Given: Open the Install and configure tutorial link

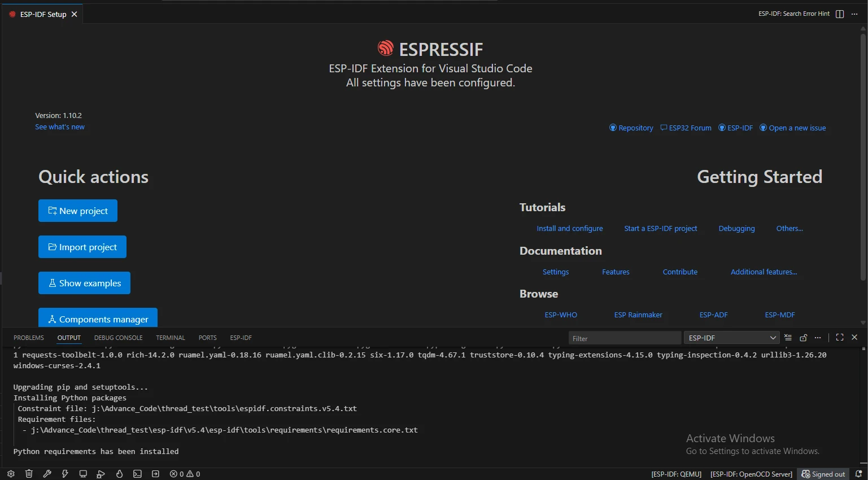Looking at the screenshot, I should 569,229.
